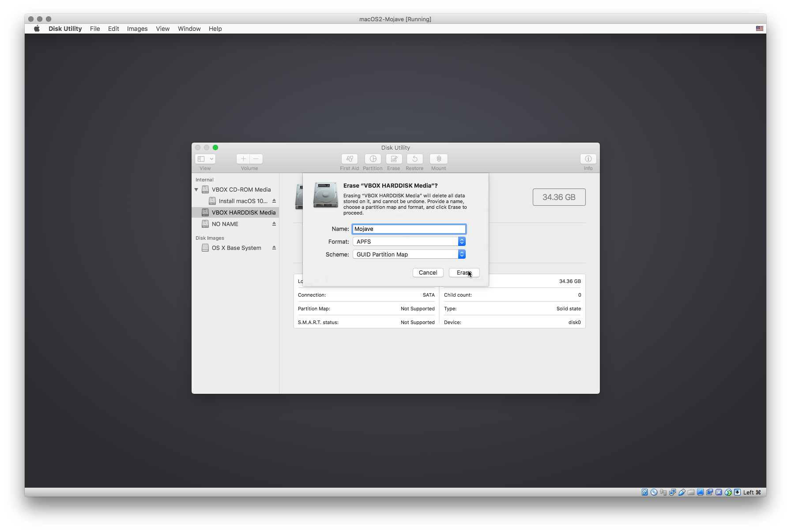Open the Help menu
This screenshot has height=532, width=791.
[x=215, y=29]
